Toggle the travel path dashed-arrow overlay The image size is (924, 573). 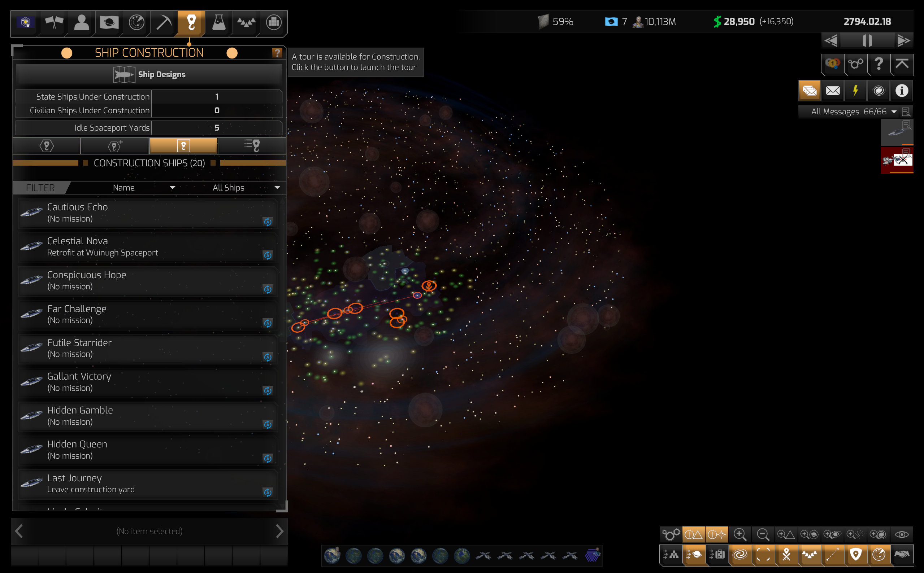[833, 555]
